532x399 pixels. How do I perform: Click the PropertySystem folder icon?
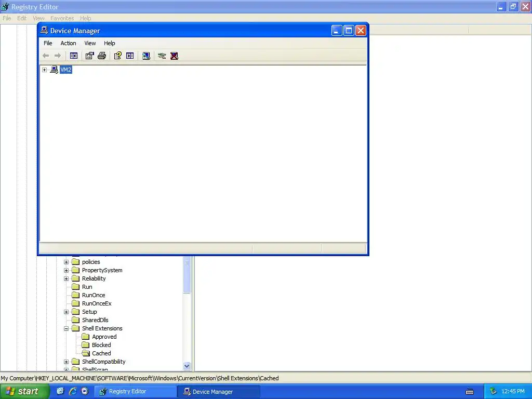[x=76, y=270]
